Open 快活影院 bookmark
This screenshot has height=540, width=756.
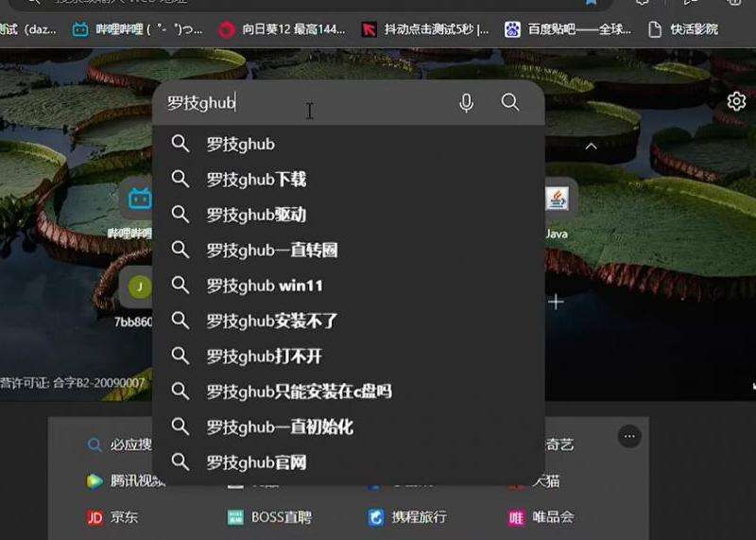[682, 29]
